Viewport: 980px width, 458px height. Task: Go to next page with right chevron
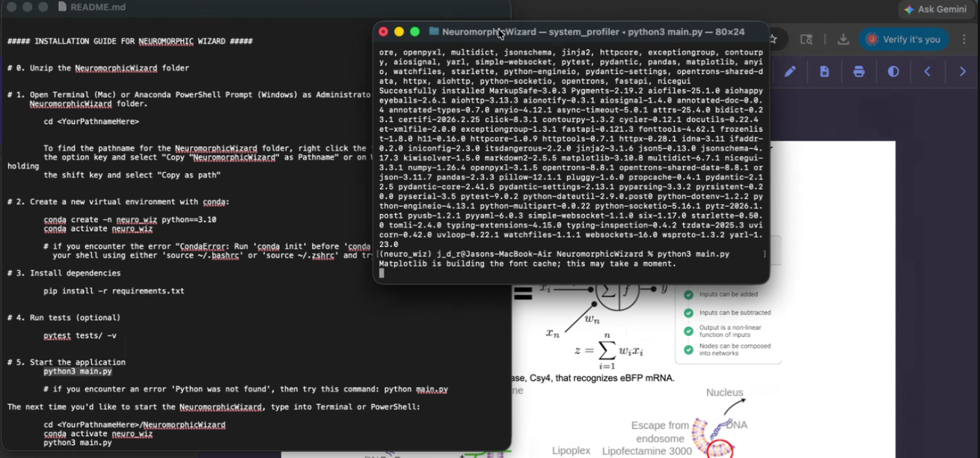pyautogui.click(x=963, y=71)
